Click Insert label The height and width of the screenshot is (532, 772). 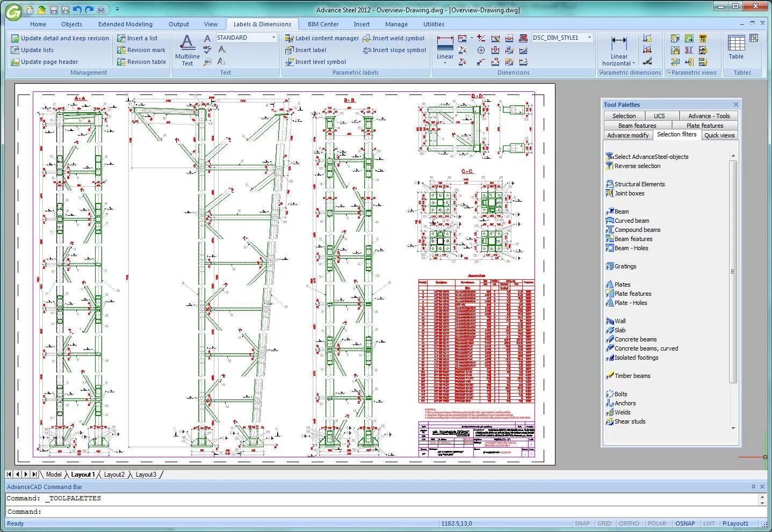pos(306,50)
